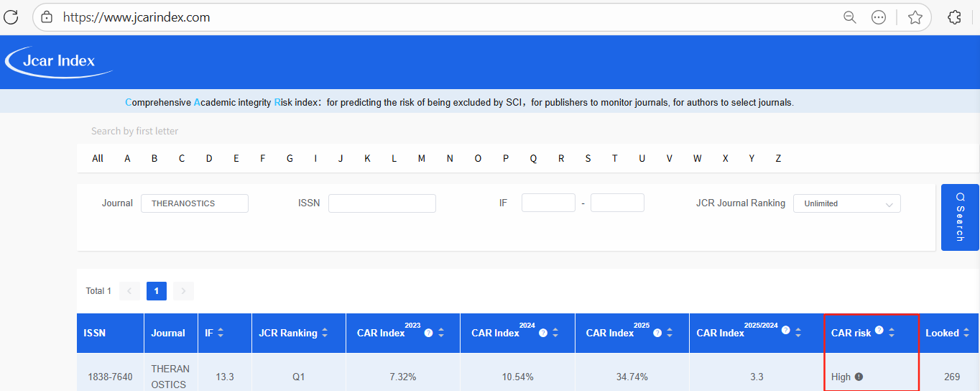Click the help icon next to CAR Index 2025/2024
Screen dimensions: 980x391
tap(785, 330)
